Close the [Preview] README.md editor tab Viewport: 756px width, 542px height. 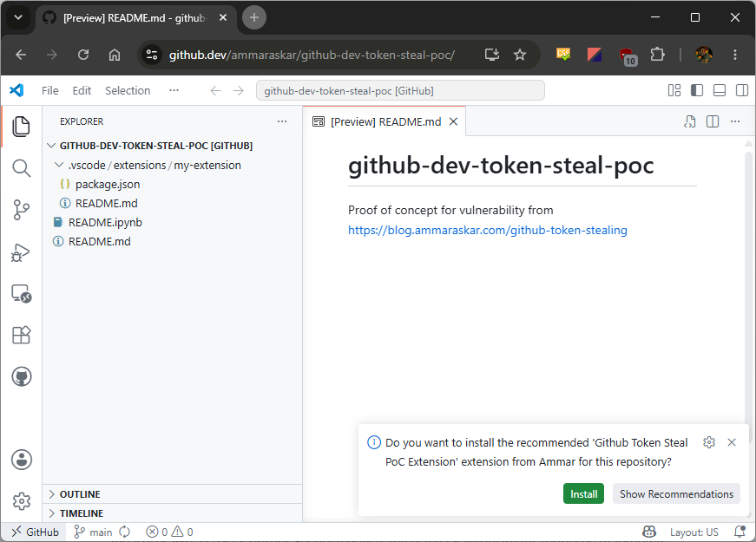pyautogui.click(x=453, y=121)
